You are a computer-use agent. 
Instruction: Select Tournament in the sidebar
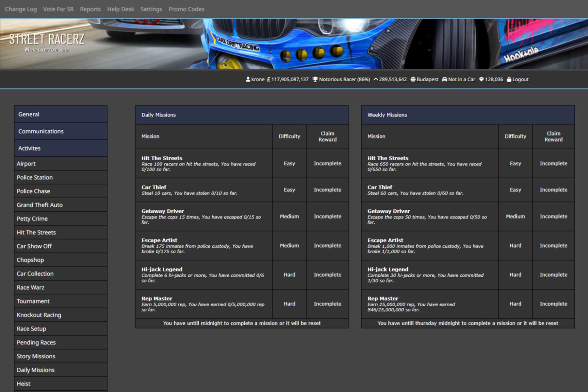61,301
